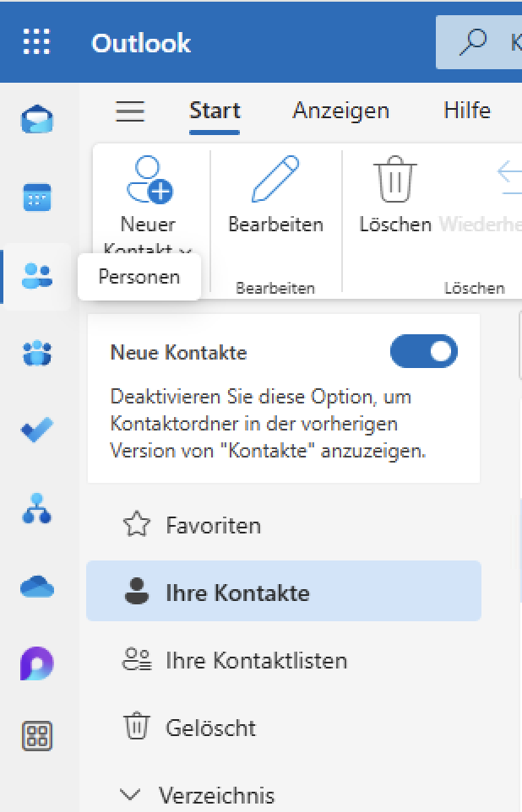Open Calendar from the left sidebar
This screenshot has height=812, width=522.
coord(37,198)
